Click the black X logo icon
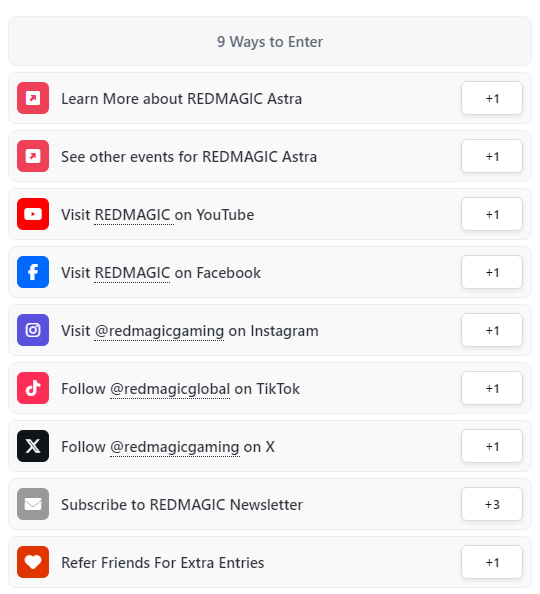 tap(33, 446)
